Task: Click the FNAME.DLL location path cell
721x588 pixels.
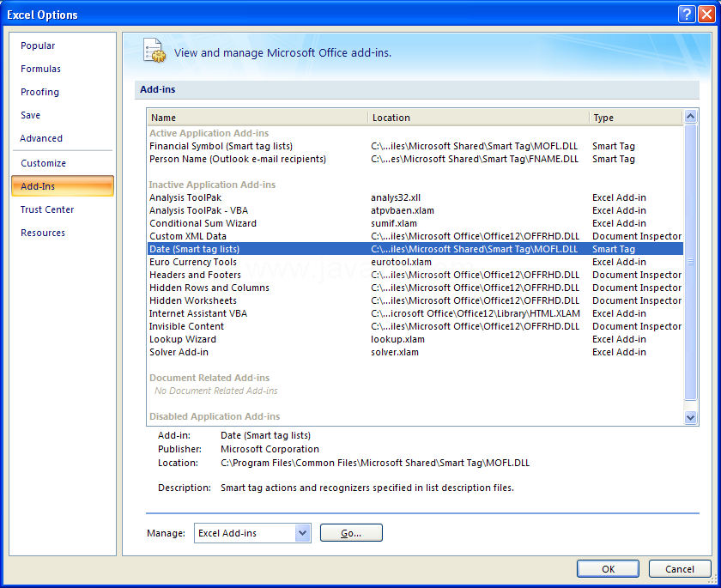Action: click(475, 159)
